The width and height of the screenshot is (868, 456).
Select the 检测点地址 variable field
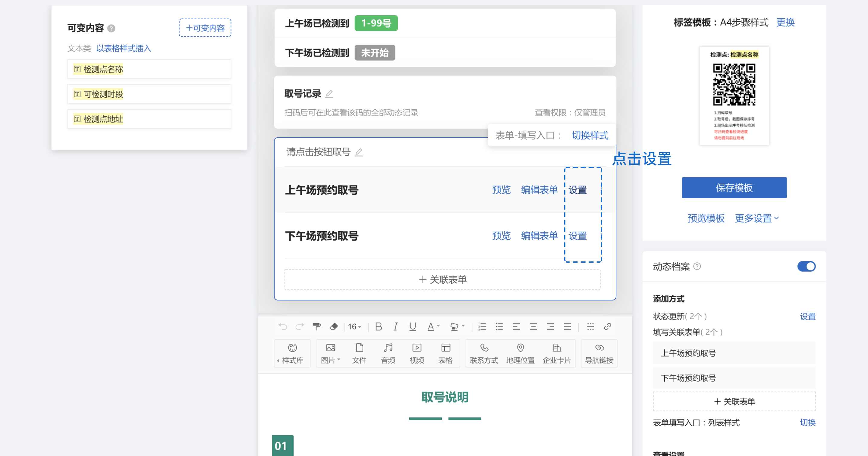149,119
